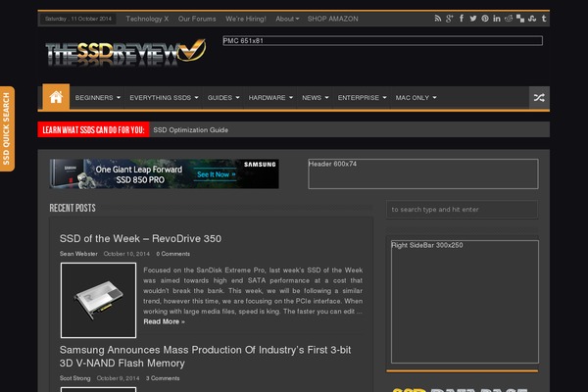The image size is (588, 392).
Task: Open 3 Comments on Samsung post
Action: point(163,378)
